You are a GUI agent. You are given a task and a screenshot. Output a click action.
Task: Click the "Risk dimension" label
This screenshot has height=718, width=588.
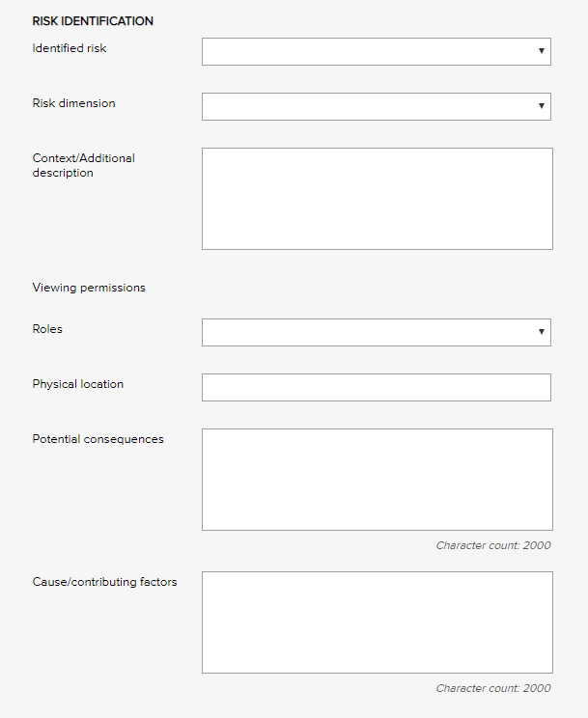click(73, 103)
